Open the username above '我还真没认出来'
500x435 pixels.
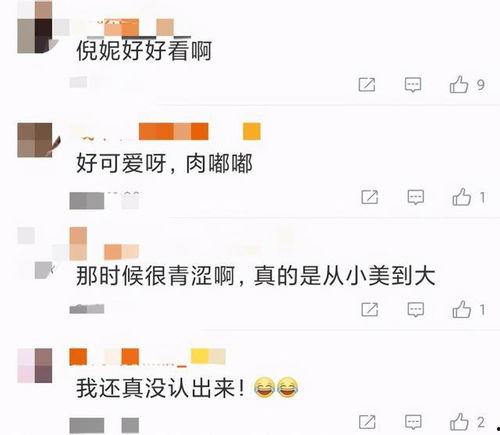(x=147, y=357)
